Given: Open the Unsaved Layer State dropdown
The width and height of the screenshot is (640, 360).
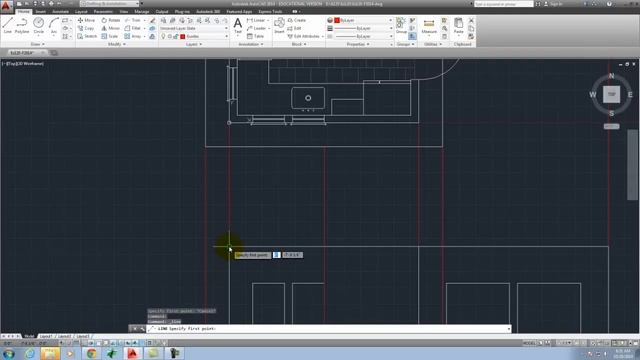Looking at the screenshot, I should 194,28.
